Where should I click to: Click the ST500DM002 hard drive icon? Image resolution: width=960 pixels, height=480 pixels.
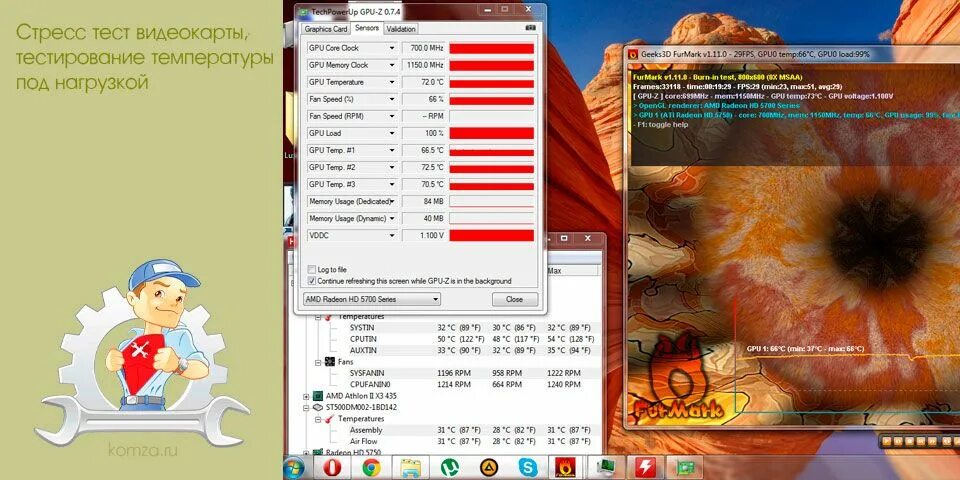pyautogui.click(x=318, y=407)
